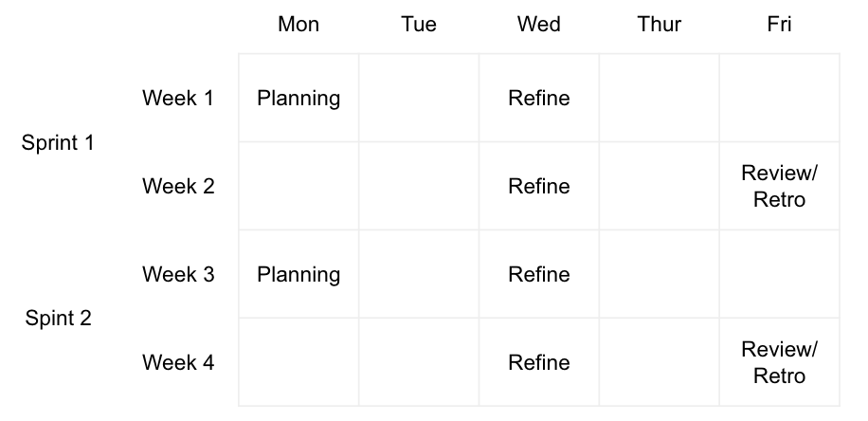The height and width of the screenshot is (421, 868).
Task: Click the Week 3 Refine cell
Action: [538, 274]
